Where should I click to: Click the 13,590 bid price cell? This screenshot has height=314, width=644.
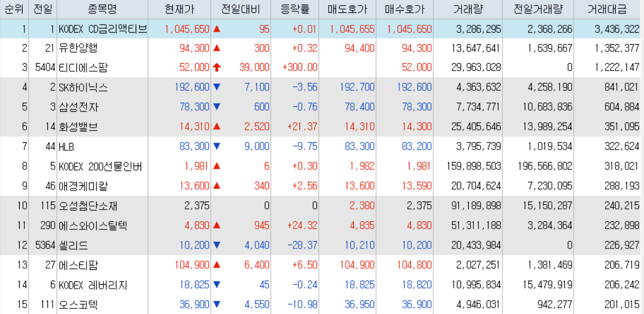pos(417,186)
